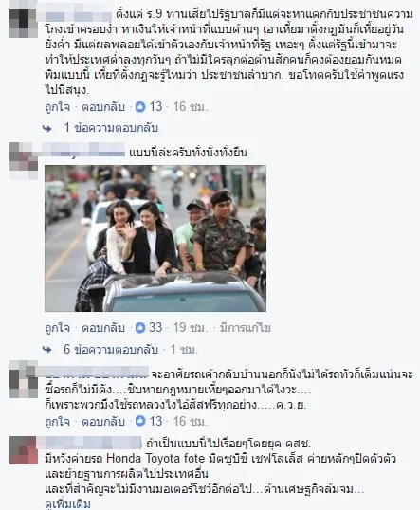
Task: Like the photo comment via ถูกใจ
Action: click(57, 328)
